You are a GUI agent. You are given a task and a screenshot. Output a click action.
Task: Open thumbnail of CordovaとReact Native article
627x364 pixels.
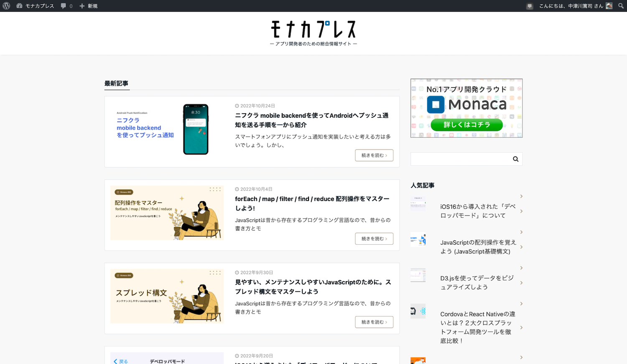tap(418, 311)
